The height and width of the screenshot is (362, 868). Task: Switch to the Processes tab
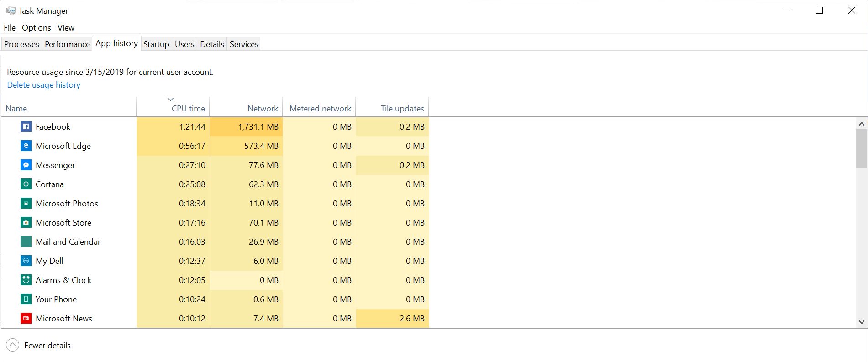(x=21, y=44)
